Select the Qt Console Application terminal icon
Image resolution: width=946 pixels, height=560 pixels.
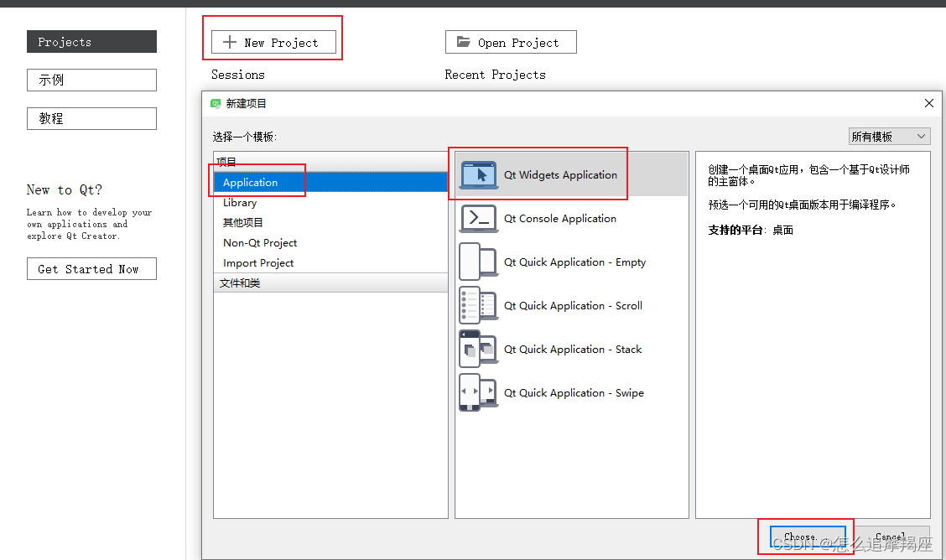click(x=479, y=218)
